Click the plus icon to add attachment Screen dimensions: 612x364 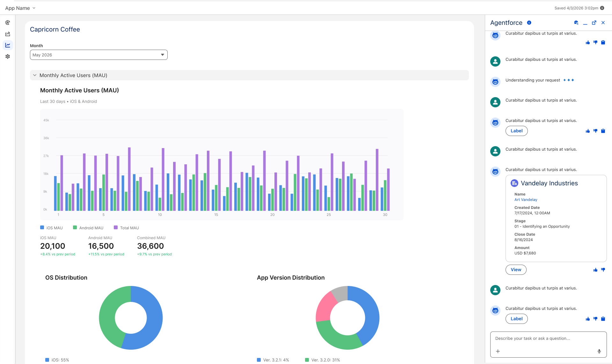(498, 351)
